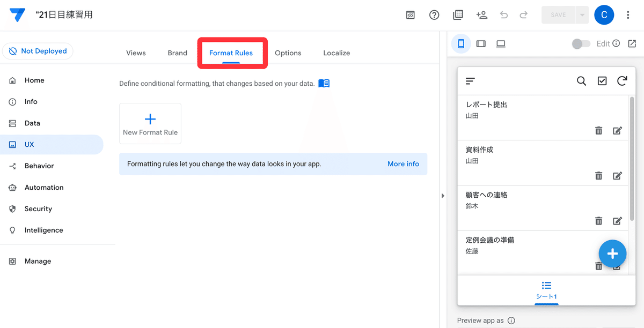Viewport: 644px width, 328px height.
Task: Undo the last change
Action: (504, 15)
